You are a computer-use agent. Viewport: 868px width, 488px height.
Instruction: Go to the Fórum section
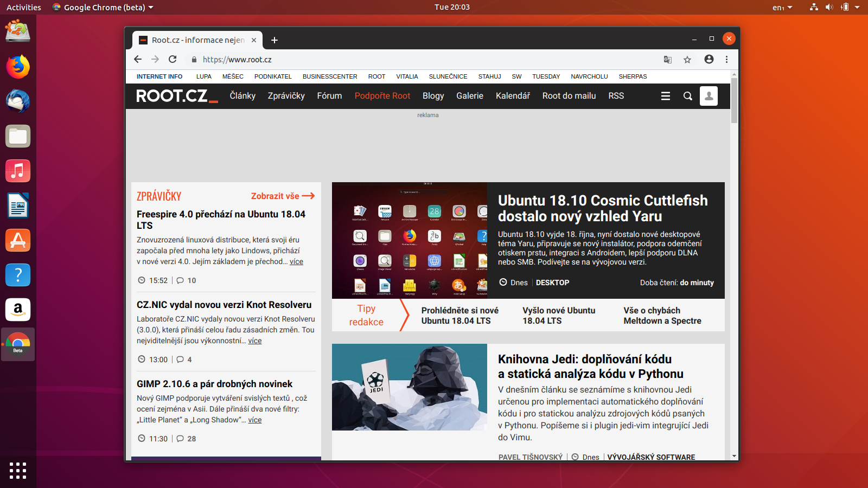(x=329, y=96)
